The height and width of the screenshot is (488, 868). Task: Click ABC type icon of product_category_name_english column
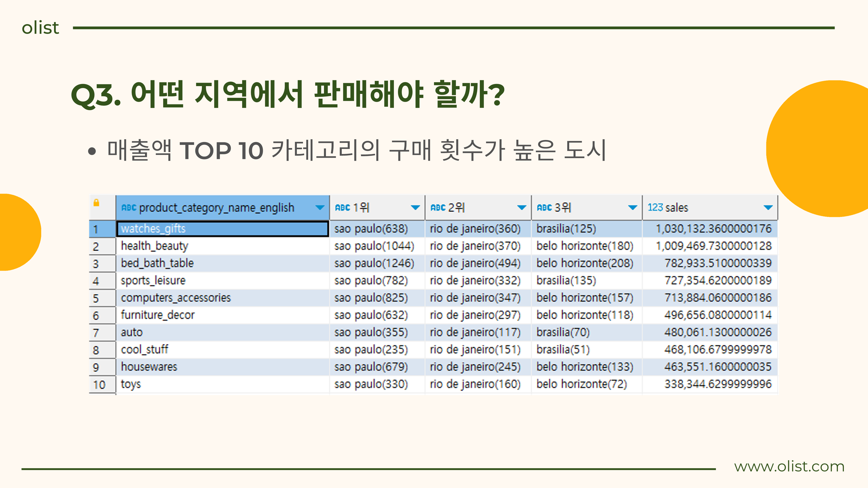point(129,208)
